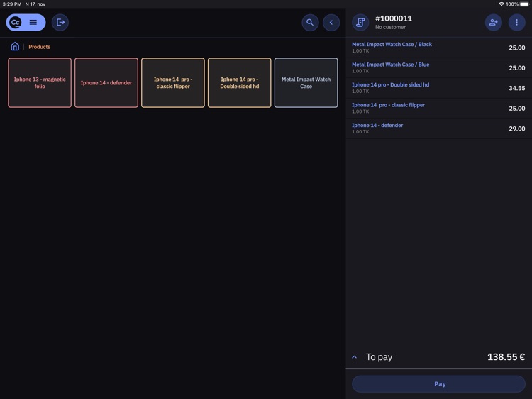Click the 34.55 price in the cart

coord(516,88)
